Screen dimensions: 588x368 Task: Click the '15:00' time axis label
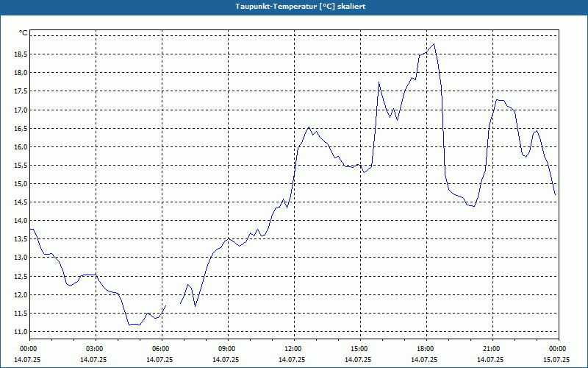tap(360, 349)
